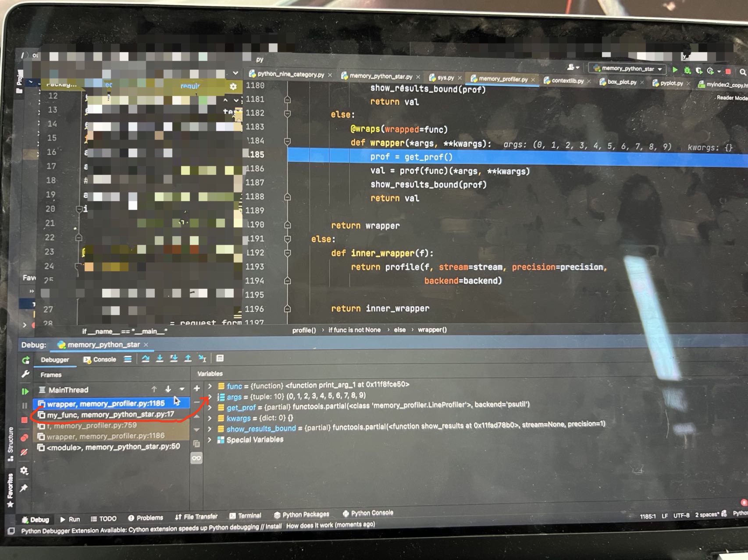The width and height of the screenshot is (748, 560).
Task: Open the memory_python_star.py editor tab
Action: pyautogui.click(x=381, y=76)
